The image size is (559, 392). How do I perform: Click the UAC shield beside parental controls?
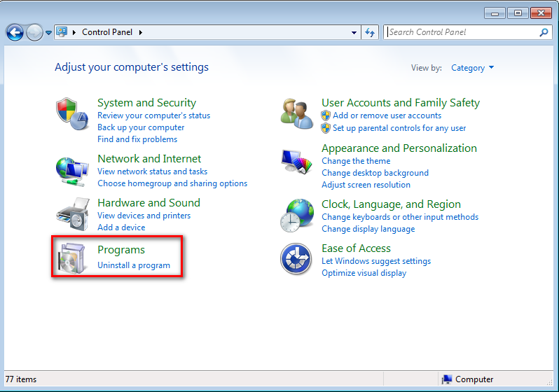[x=326, y=128]
